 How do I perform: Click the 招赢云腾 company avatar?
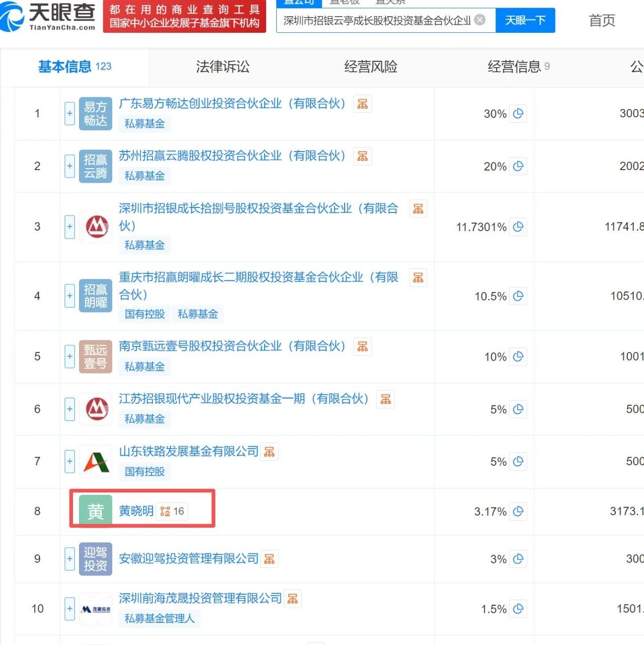tap(96, 166)
